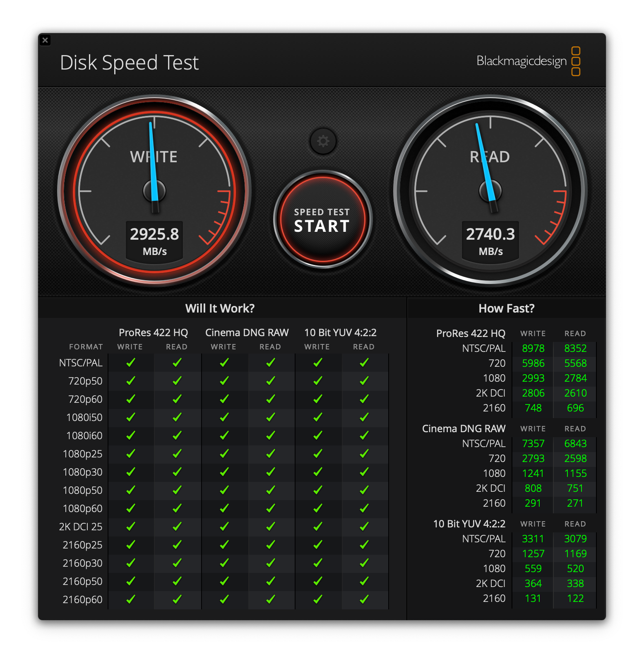644x664 pixels.
Task: Select the 2K DCI 25 format row label
Action: coord(81,527)
